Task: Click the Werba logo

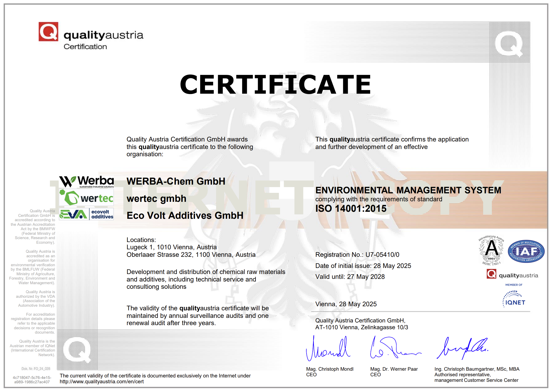Action: (x=87, y=182)
